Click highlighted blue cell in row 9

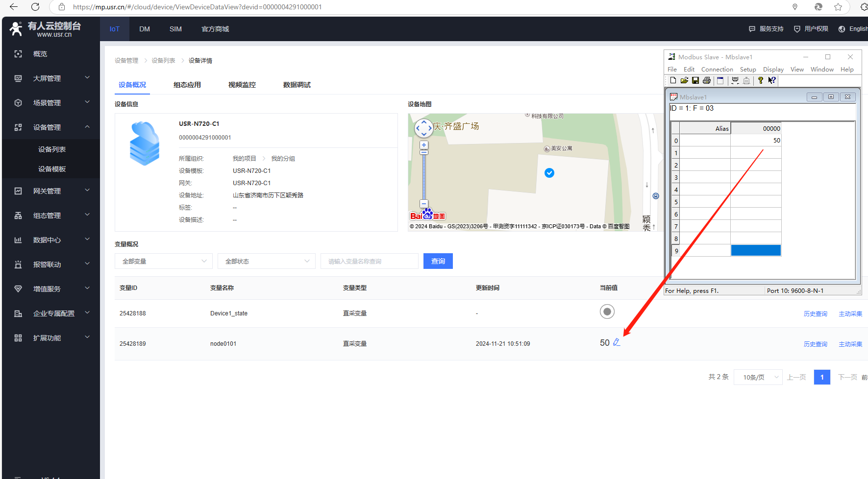point(756,250)
